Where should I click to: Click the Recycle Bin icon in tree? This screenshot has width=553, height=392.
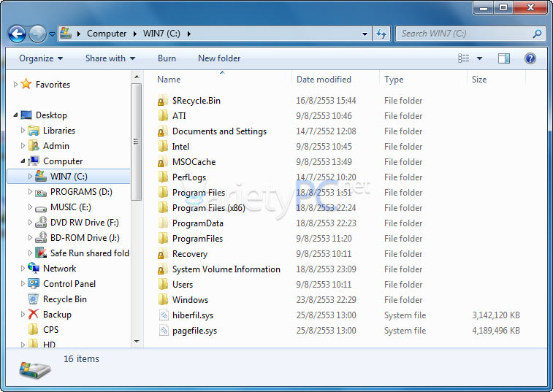tap(33, 299)
